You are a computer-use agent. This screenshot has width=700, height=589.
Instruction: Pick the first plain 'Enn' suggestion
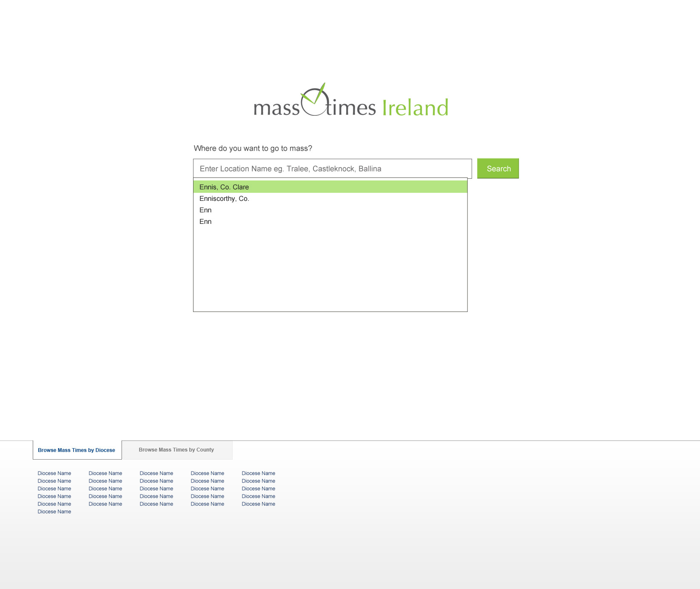(205, 210)
